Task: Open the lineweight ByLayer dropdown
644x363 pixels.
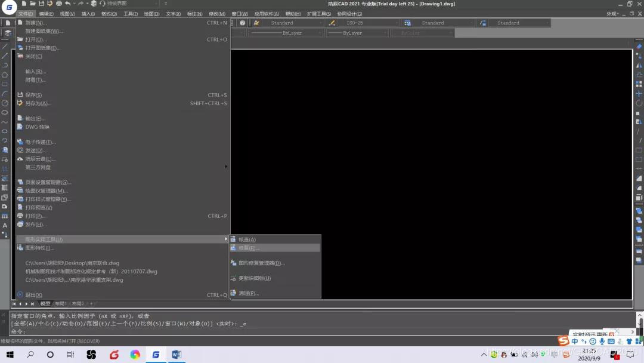Action: point(357,33)
